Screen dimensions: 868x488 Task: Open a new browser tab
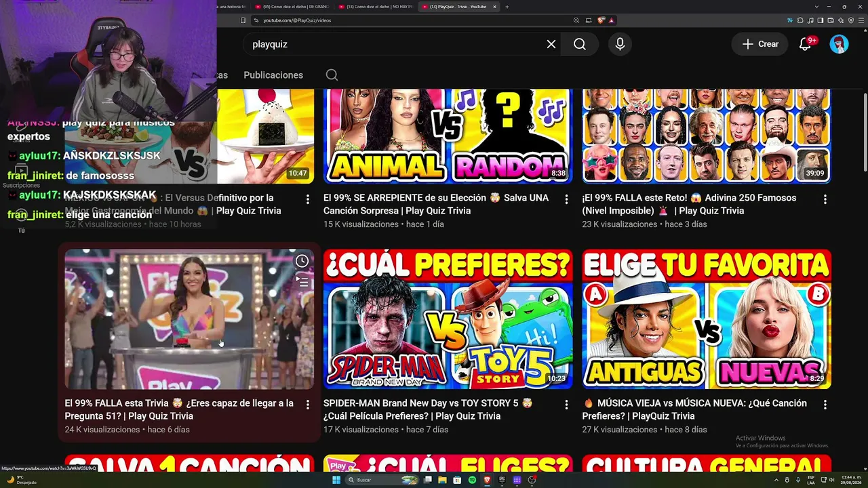click(x=507, y=7)
